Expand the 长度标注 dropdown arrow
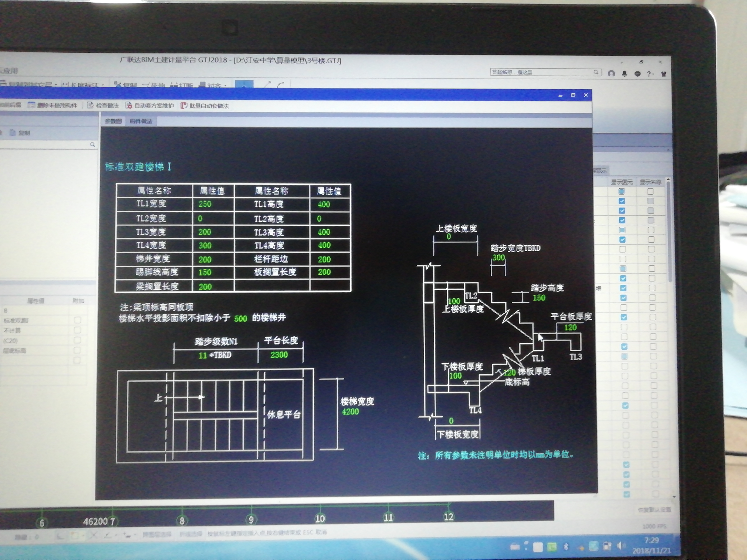Image resolution: width=747 pixels, height=560 pixels. tap(103, 85)
